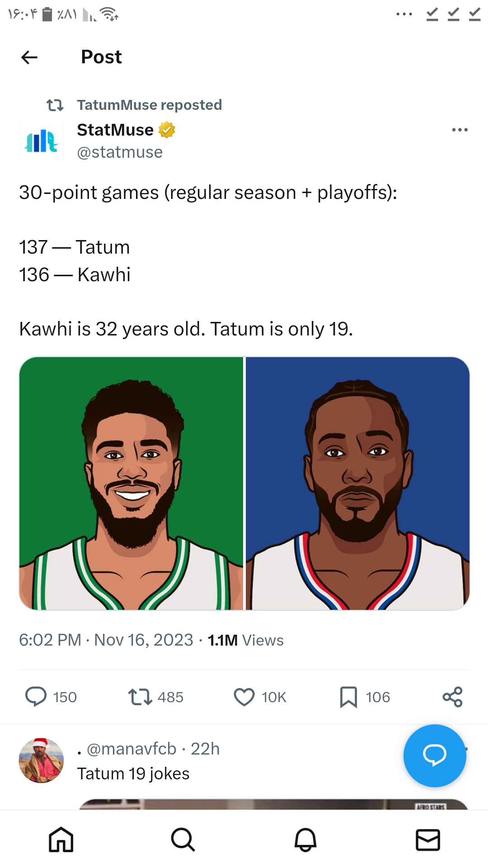Open @manavfcb commenter avatar
488x868 pixels.
click(x=41, y=760)
